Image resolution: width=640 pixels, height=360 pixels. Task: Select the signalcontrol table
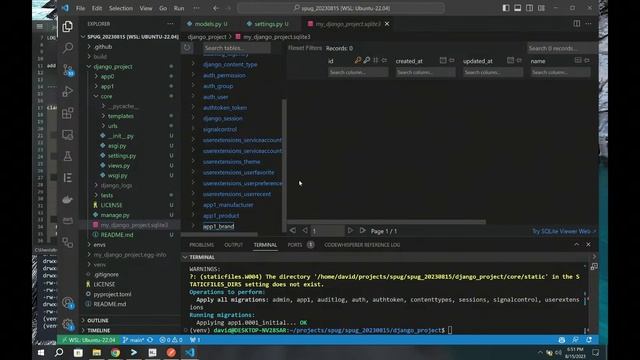(x=220, y=129)
